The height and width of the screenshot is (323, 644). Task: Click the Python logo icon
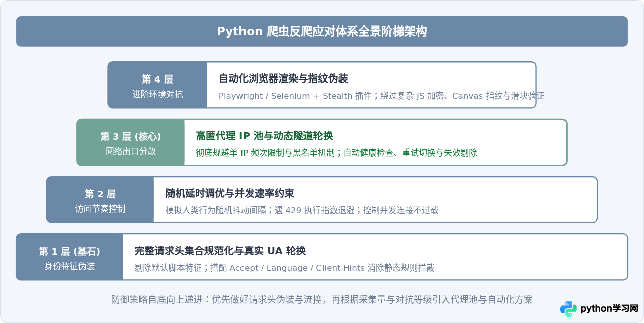coord(569,308)
